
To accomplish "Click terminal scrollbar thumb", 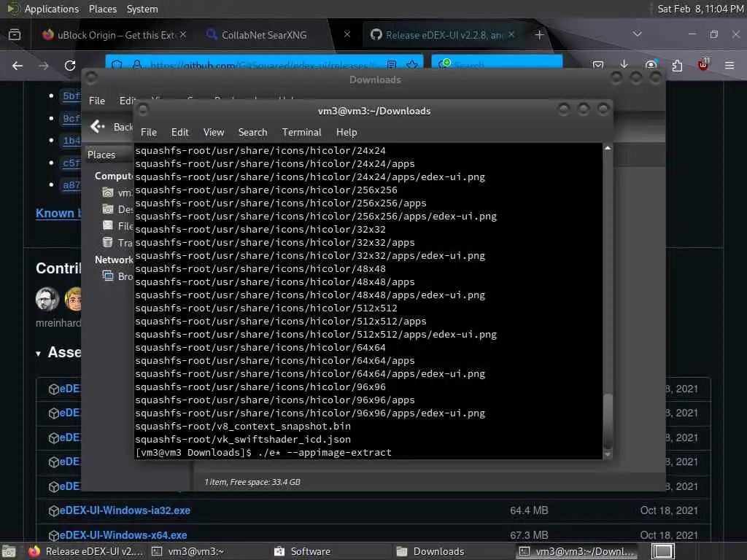I will (x=608, y=420).
